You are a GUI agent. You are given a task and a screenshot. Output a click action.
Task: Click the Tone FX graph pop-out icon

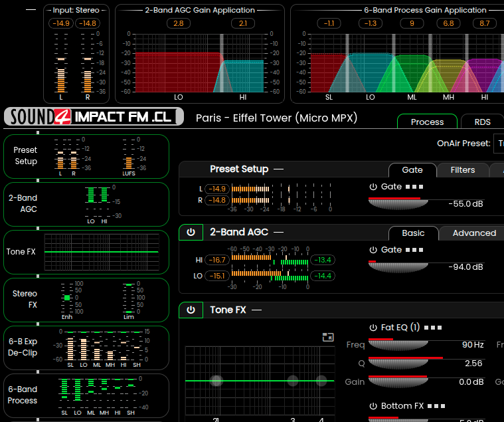[x=328, y=337]
